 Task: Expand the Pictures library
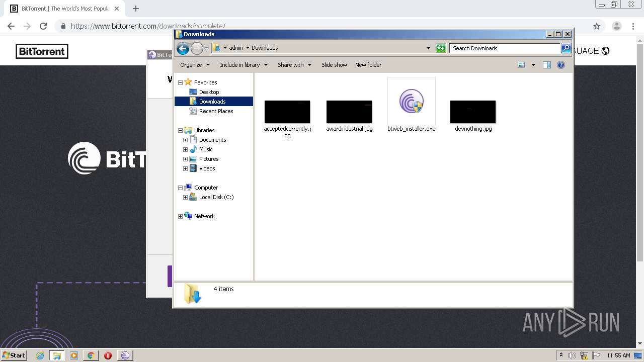pyautogui.click(x=185, y=159)
